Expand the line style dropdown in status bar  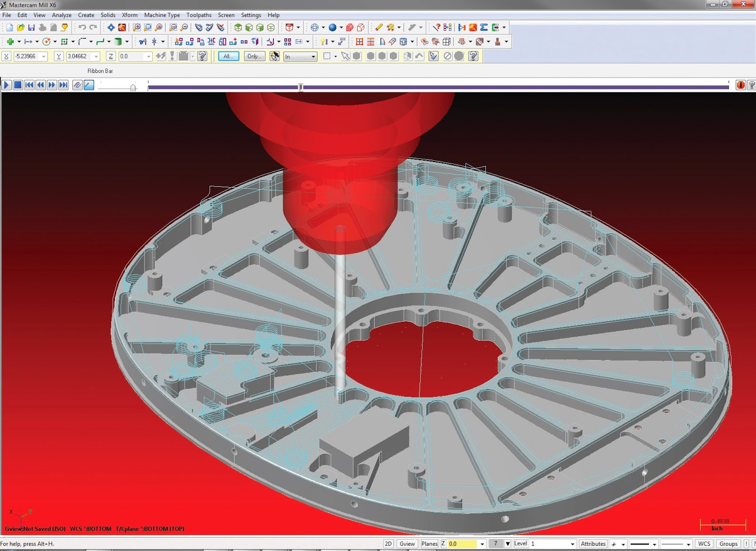tap(654, 544)
